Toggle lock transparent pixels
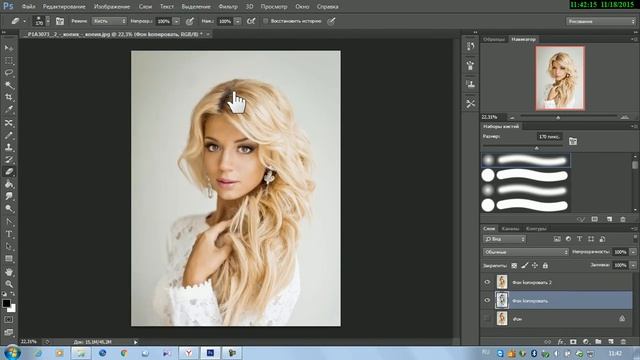The width and height of the screenshot is (640, 360). click(x=514, y=265)
